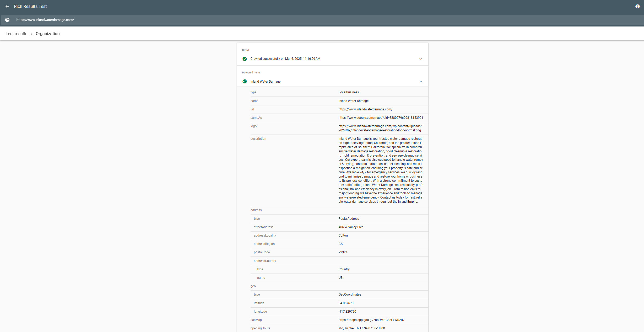
Task: Select the Organization breadcrumb
Action: click(48, 34)
